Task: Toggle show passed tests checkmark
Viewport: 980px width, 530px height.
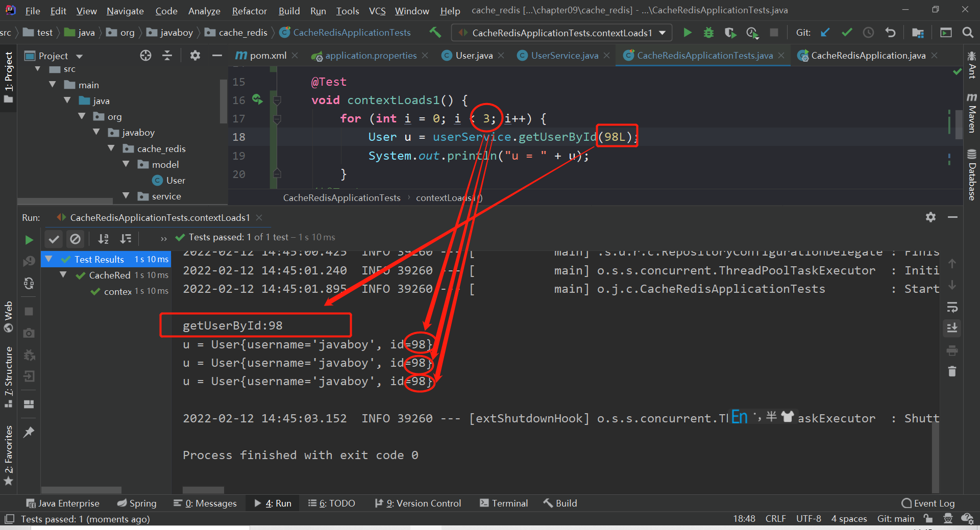Action: pyautogui.click(x=54, y=238)
